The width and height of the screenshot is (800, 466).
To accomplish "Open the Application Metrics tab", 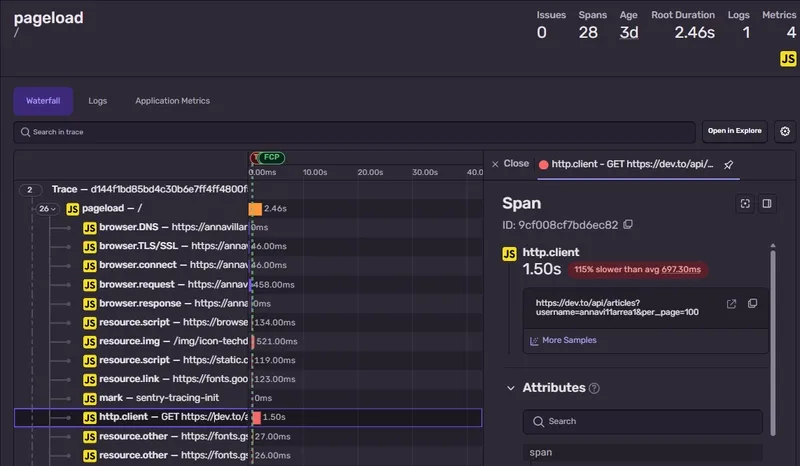I will pos(172,101).
